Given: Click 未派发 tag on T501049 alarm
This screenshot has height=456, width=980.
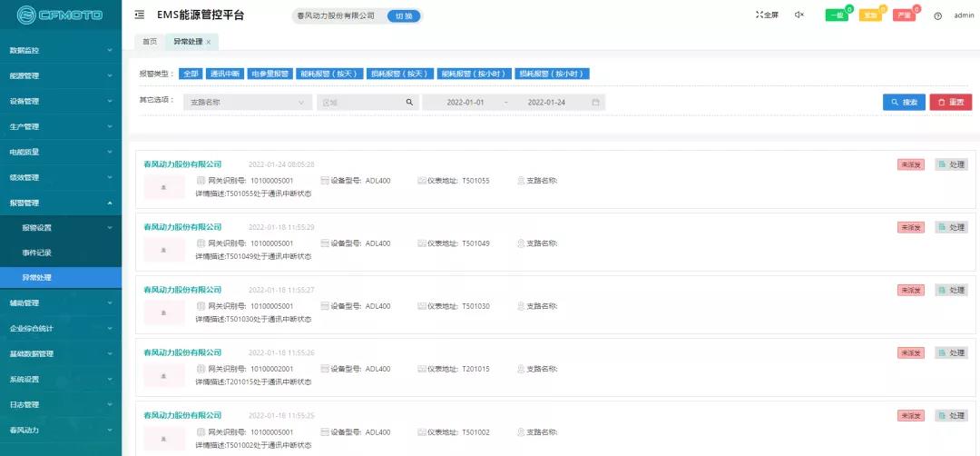Looking at the screenshot, I should pyautogui.click(x=911, y=227).
